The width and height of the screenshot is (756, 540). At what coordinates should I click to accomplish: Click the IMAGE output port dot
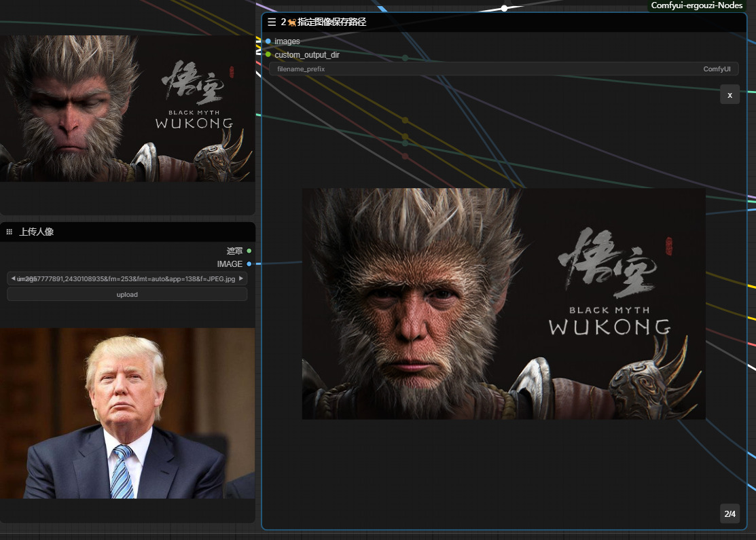click(x=249, y=264)
